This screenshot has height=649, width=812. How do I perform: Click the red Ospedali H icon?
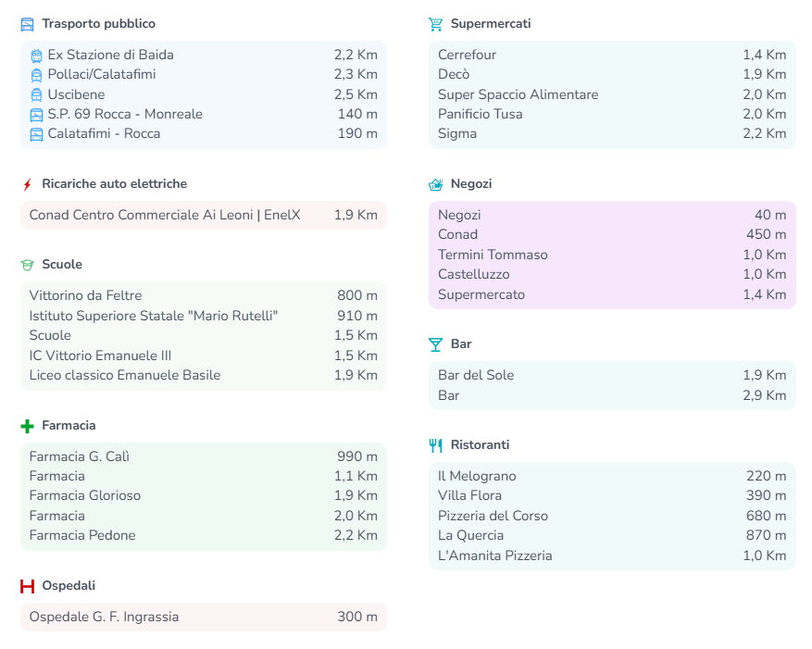(x=27, y=586)
